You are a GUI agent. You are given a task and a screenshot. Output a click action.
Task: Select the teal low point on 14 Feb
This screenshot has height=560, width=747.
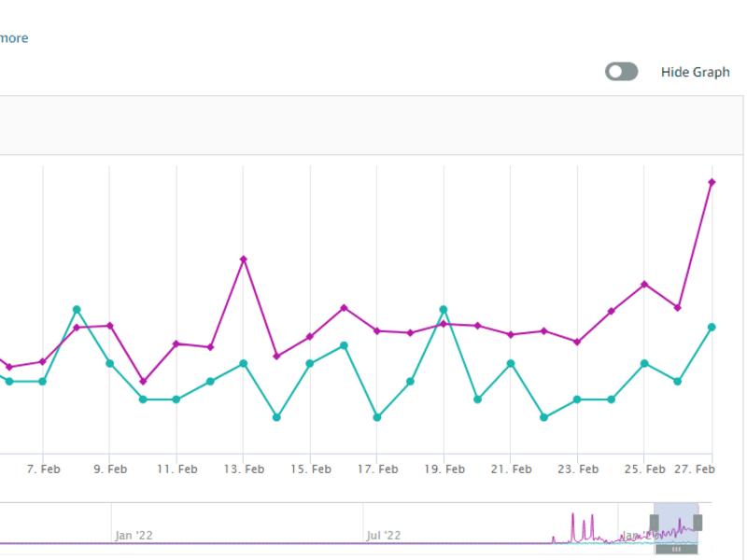[276, 417]
